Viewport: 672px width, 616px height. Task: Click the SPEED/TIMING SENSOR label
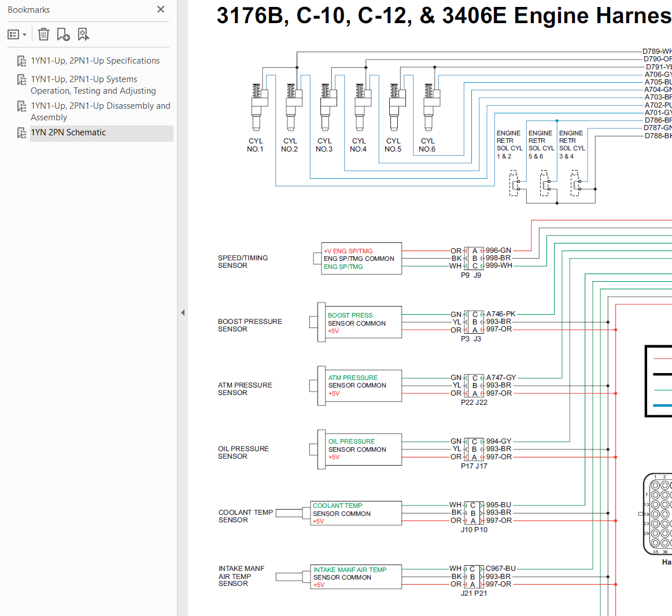242,261
